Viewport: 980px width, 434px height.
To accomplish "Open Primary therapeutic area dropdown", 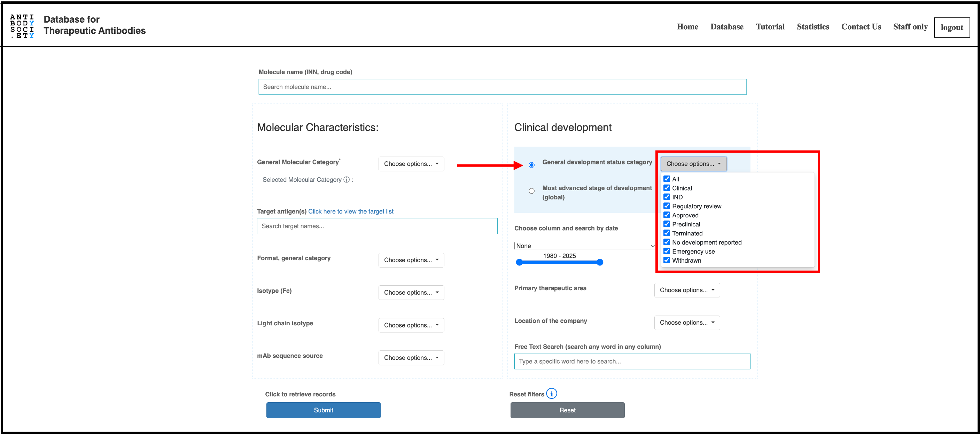I will [687, 290].
